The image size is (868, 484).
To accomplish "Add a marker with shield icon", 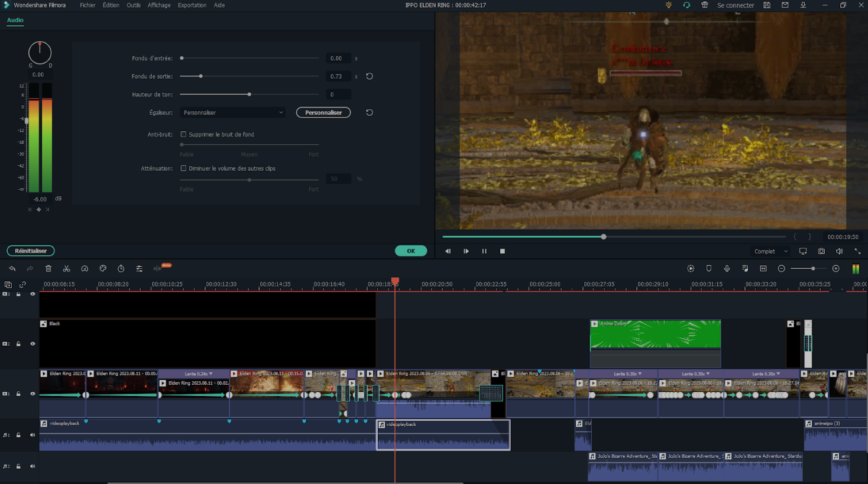I will coord(709,268).
